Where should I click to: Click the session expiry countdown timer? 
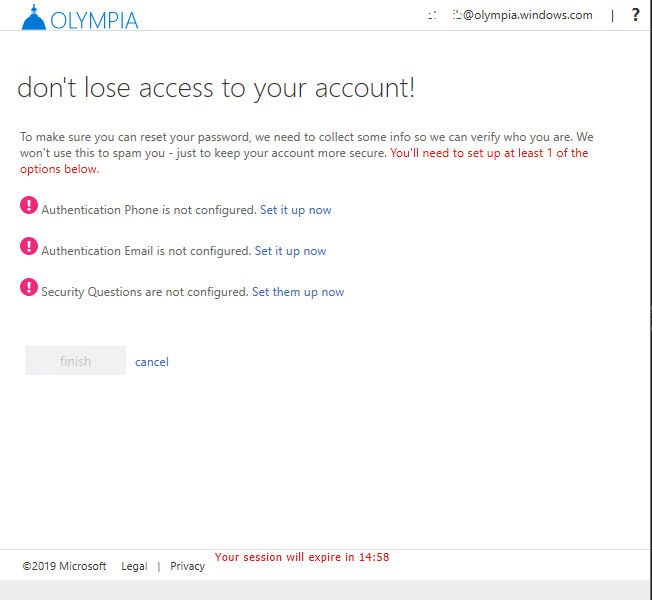(302, 557)
